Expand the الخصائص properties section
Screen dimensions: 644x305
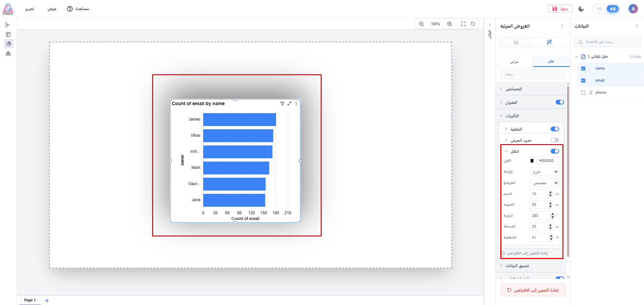click(514, 89)
